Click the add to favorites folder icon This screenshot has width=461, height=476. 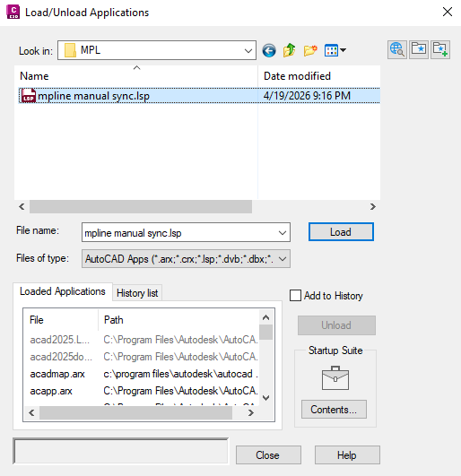440,49
